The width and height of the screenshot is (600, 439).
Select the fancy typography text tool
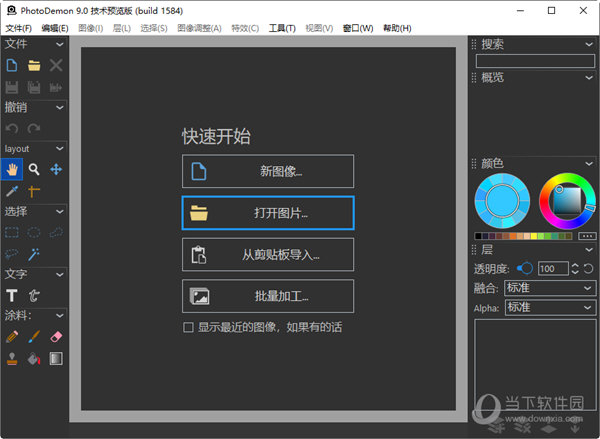click(34, 295)
